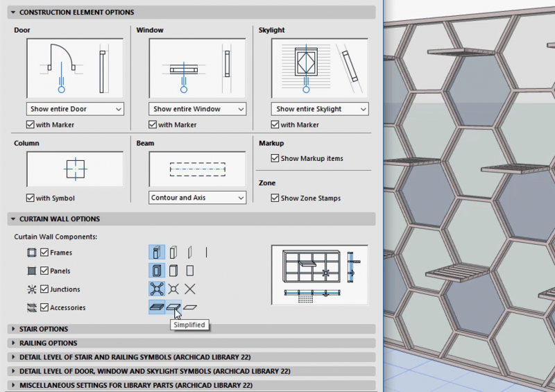Click the curtain wall preview thumbnail

[x=320, y=275]
